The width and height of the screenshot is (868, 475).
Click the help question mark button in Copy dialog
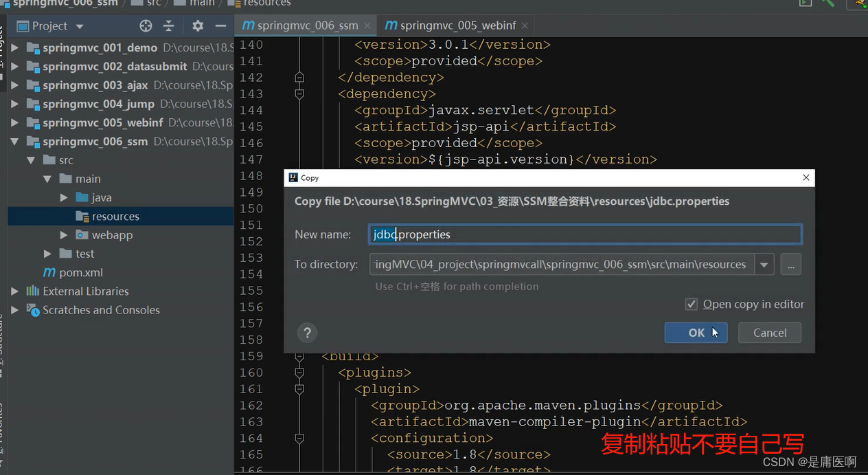(x=307, y=333)
